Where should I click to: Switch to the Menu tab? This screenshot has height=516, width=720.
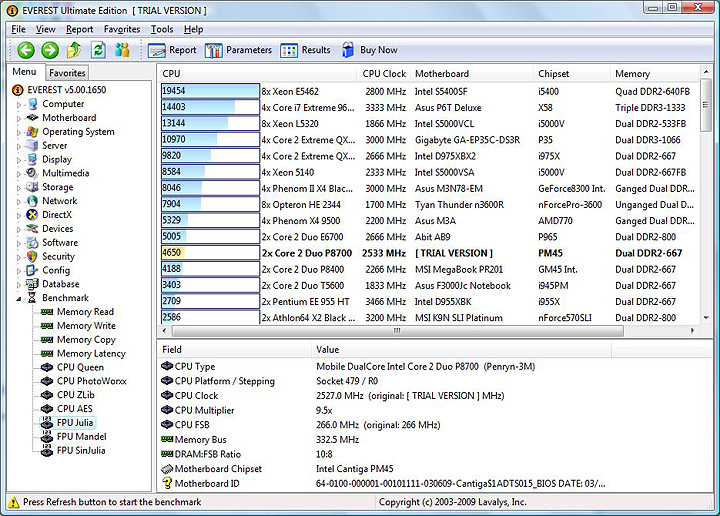click(x=24, y=72)
